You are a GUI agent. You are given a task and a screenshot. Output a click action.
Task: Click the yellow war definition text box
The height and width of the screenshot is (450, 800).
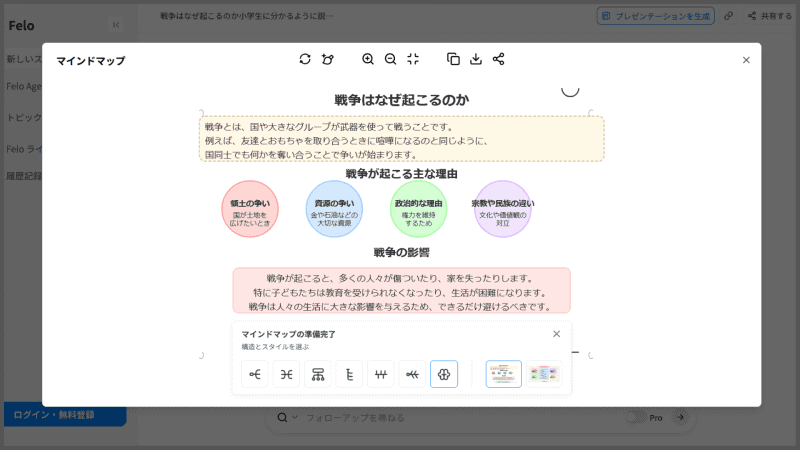(x=402, y=139)
